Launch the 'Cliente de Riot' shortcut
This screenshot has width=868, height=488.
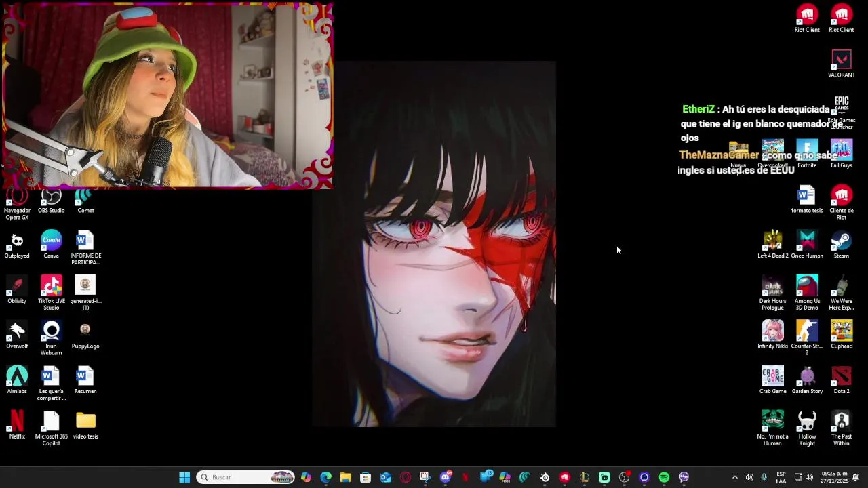[x=841, y=203]
